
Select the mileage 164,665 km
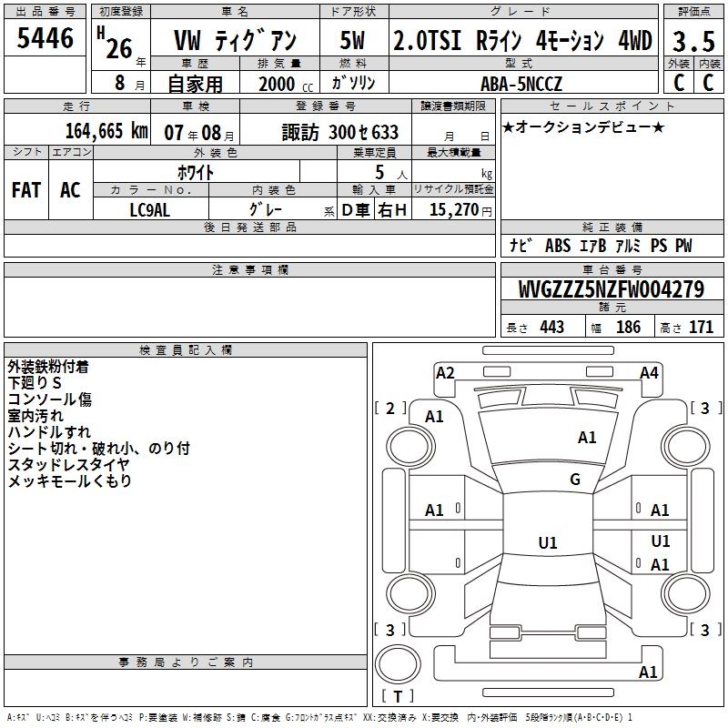click(106, 131)
